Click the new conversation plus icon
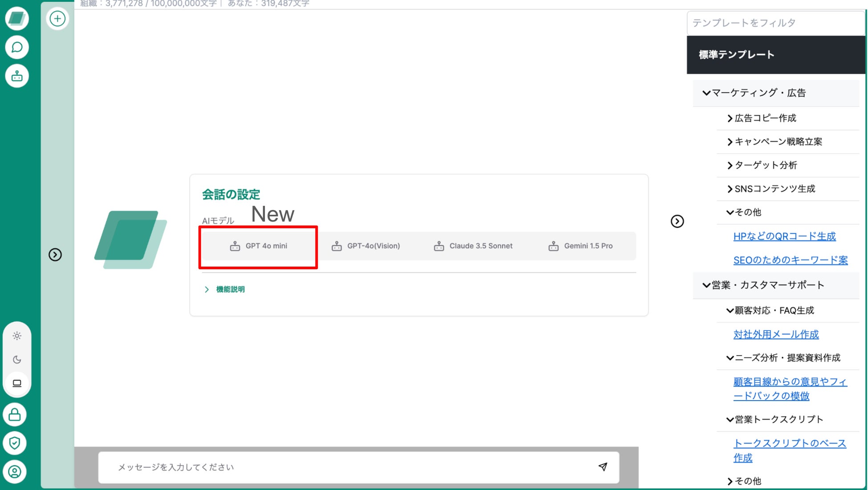Screen dimensions: 868x490 point(57,19)
